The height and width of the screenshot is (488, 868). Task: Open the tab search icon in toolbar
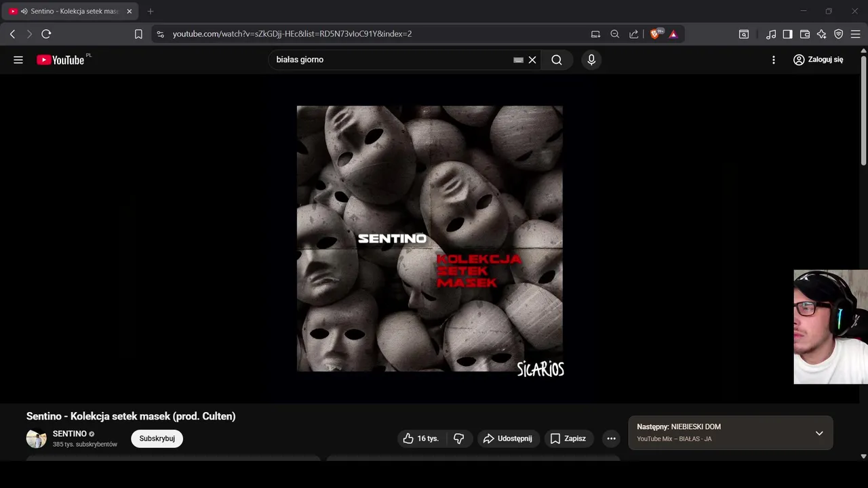coord(744,34)
